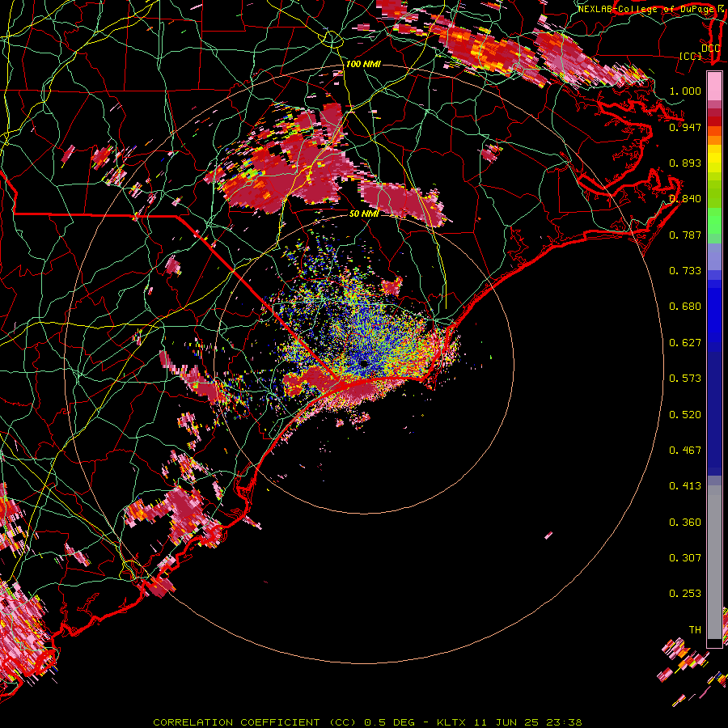Click the 0.947 scale value
This screenshot has height=728, width=728.
685,127
